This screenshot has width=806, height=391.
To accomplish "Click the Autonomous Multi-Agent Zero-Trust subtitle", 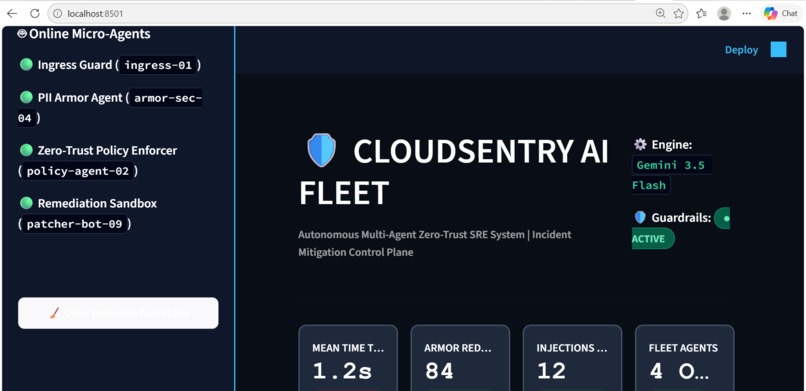I will tap(434, 244).
